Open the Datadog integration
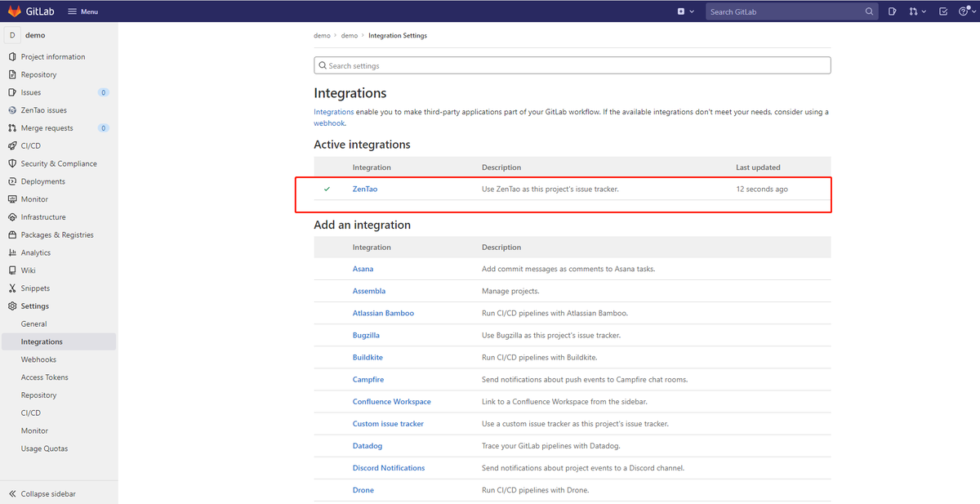Screen dimensions: 980x504 pyautogui.click(x=367, y=446)
